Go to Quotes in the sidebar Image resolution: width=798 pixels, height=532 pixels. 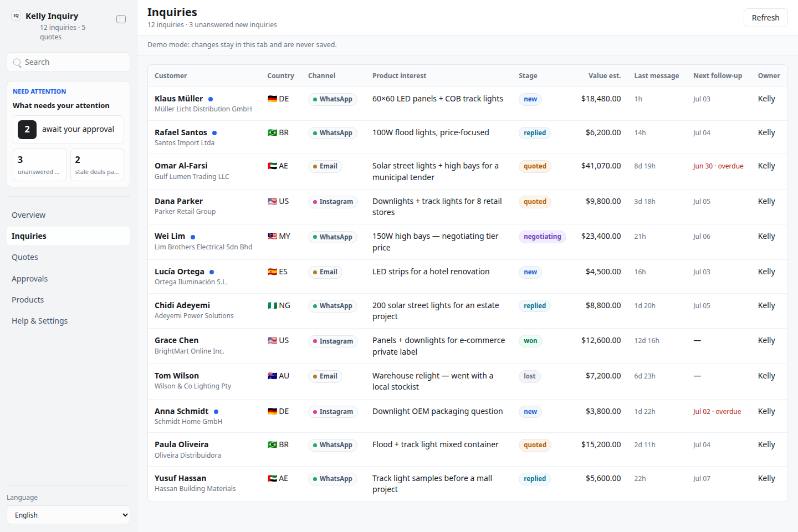tap(68, 257)
